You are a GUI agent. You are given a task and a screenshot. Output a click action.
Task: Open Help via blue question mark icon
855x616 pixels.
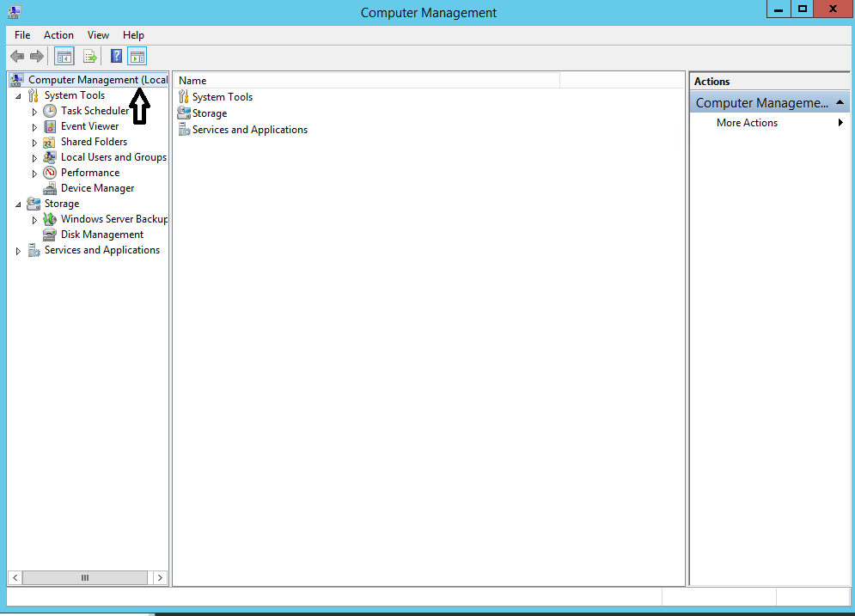116,56
